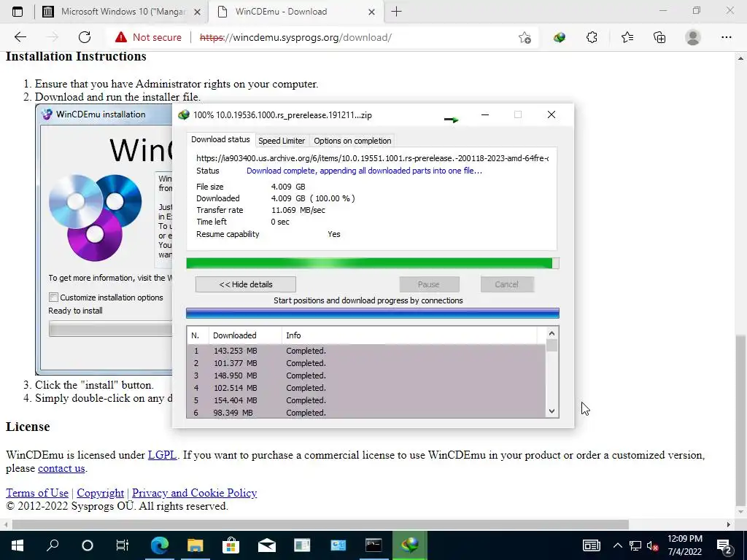The width and height of the screenshot is (747, 560).
Task: Open Options on completion tab
Action: pos(352,141)
